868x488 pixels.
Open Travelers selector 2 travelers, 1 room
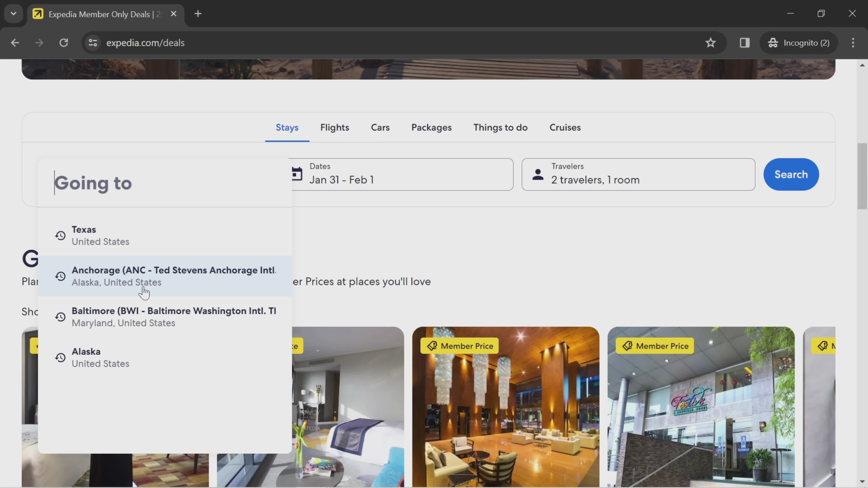(638, 174)
